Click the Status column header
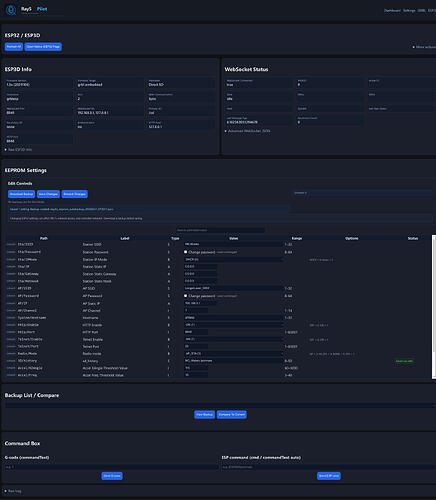Image resolution: width=436 pixels, height=500 pixels. pos(413,238)
